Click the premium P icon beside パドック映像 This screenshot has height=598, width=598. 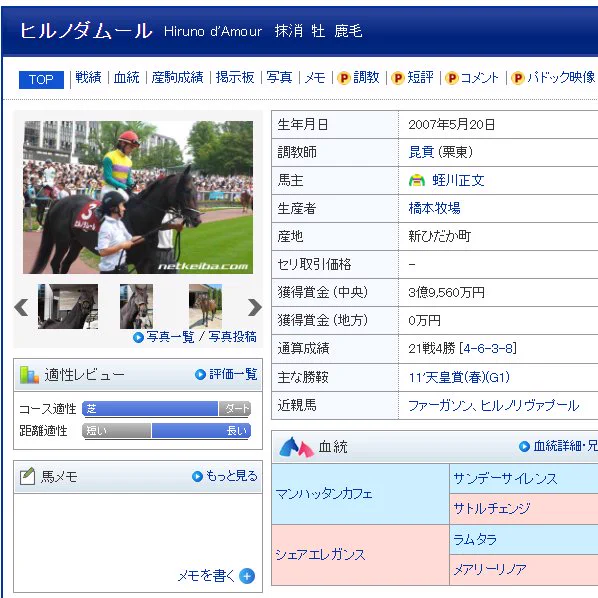518,78
